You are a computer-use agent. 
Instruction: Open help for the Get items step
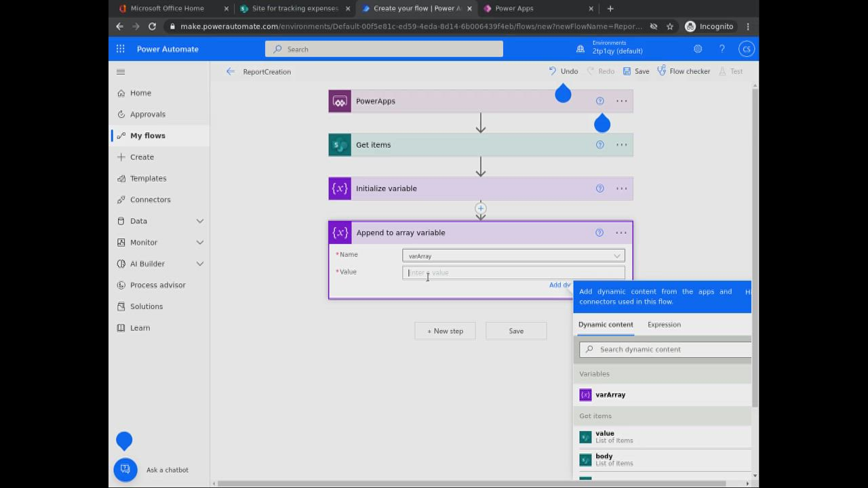coord(599,144)
